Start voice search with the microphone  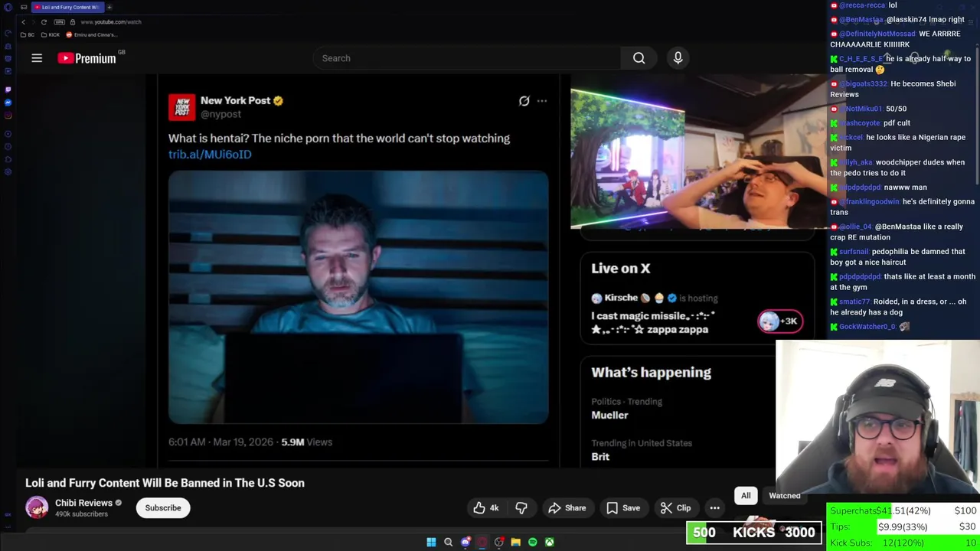678,58
